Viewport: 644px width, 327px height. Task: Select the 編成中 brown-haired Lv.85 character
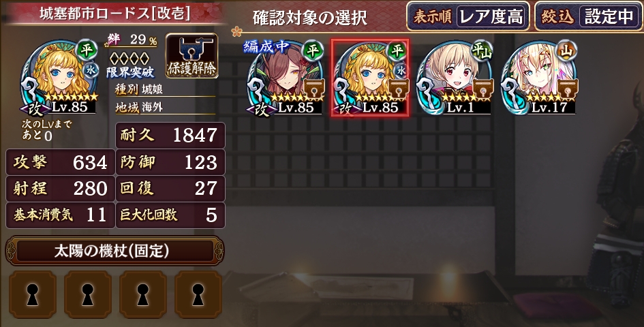coord(286,78)
